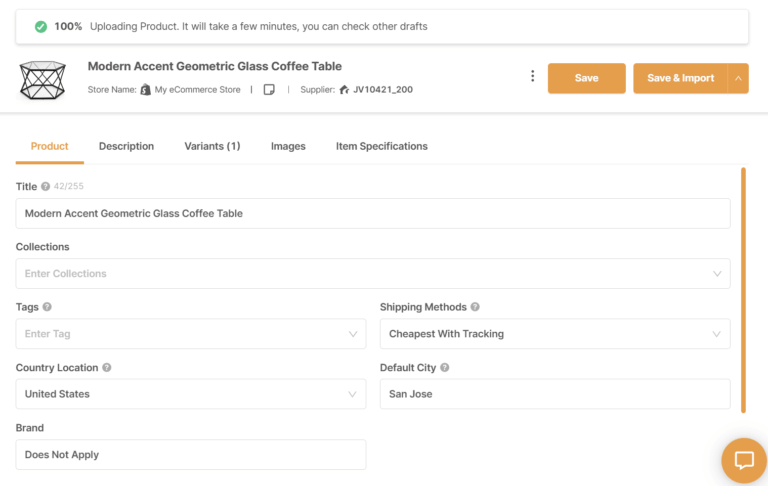Click the supplier ID JV10421_200
The image size is (768, 486).
[x=383, y=90]
